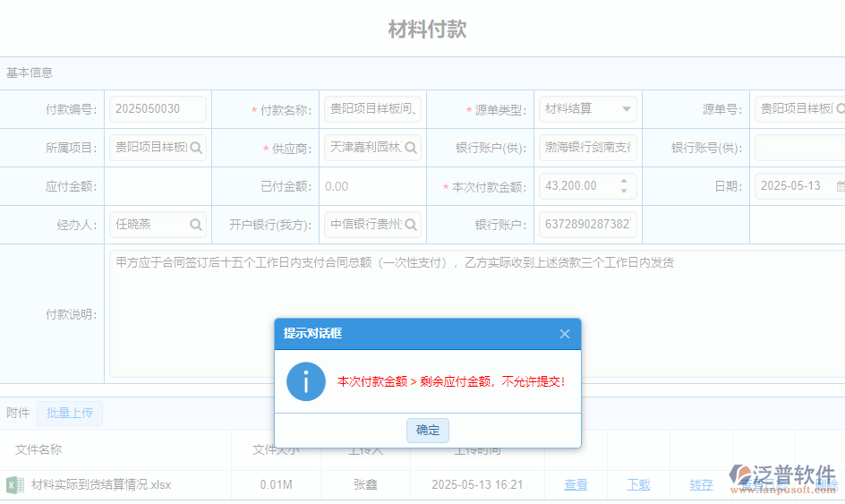Click the blue info icon in dialog

click(x=306, y=381)
